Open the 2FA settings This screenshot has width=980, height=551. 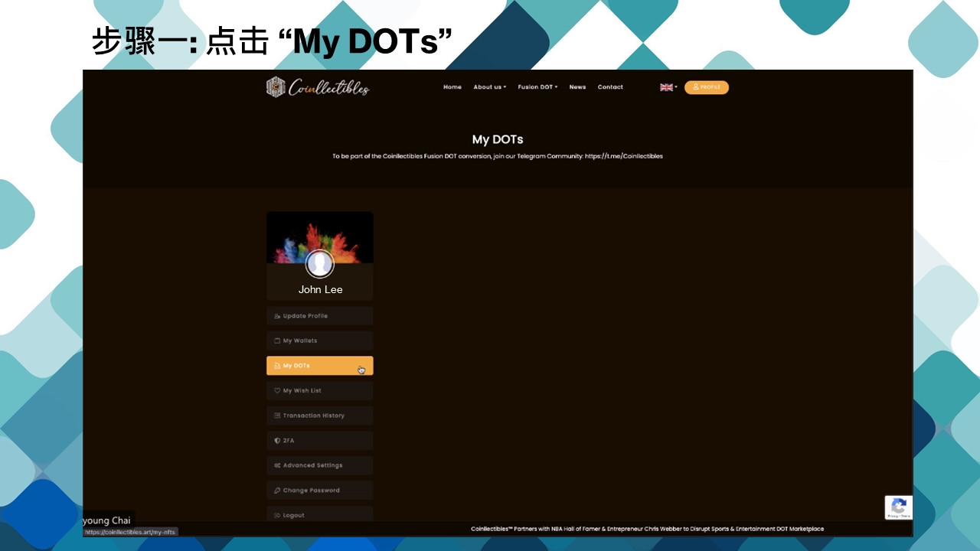pyautogui.click(x=320, y=441)
